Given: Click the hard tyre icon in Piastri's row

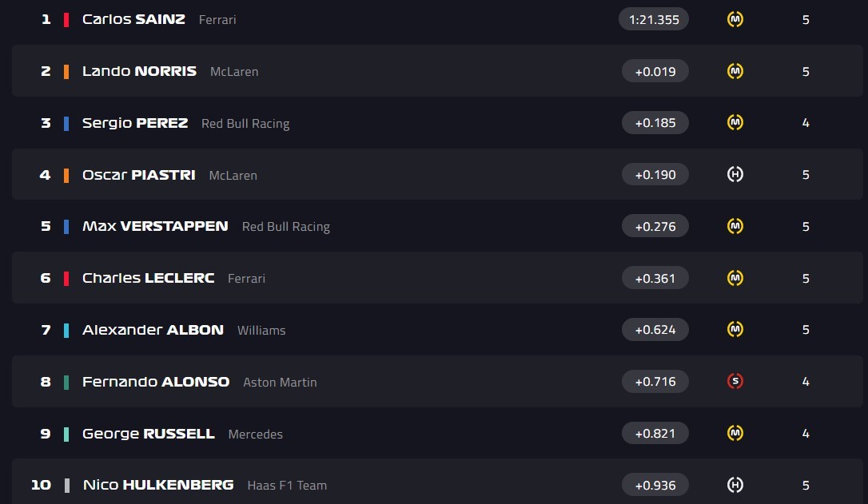Looking at the screenshot, I should [x=735, y=174].
